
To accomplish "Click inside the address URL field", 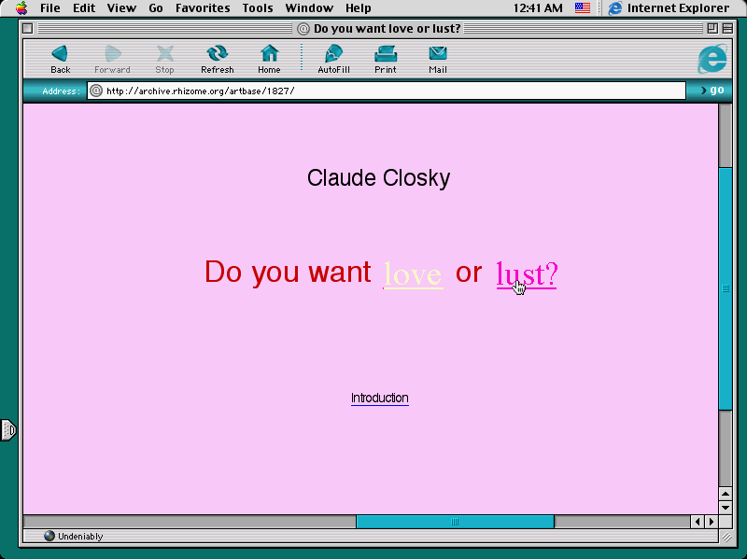I will pos(387,91).
